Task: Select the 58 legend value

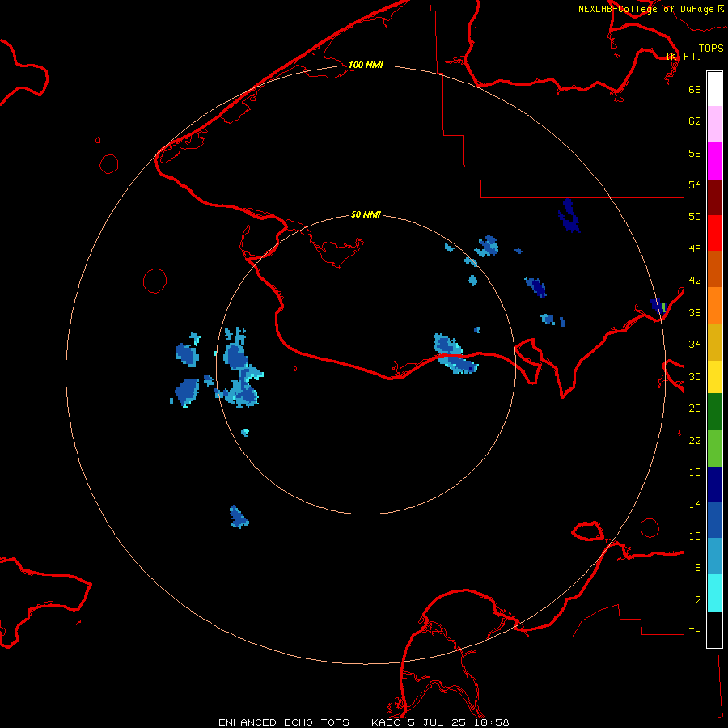Action: [x=695, y=153]
